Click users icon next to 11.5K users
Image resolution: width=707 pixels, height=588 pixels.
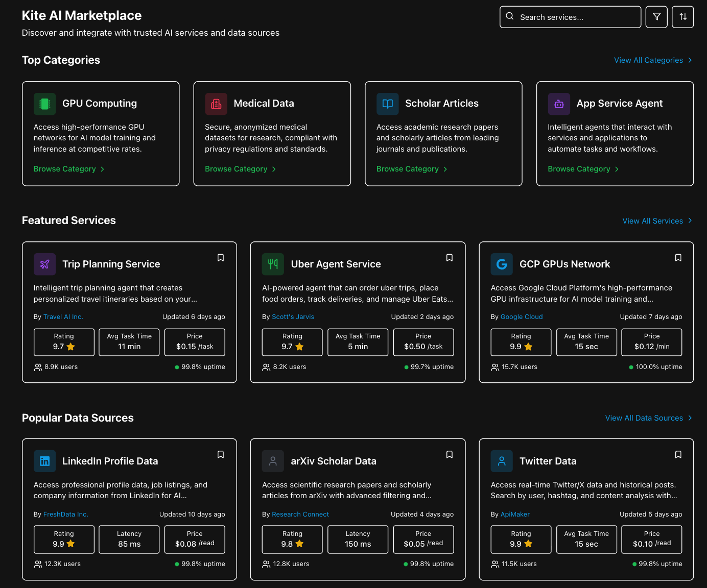(495, 564)
